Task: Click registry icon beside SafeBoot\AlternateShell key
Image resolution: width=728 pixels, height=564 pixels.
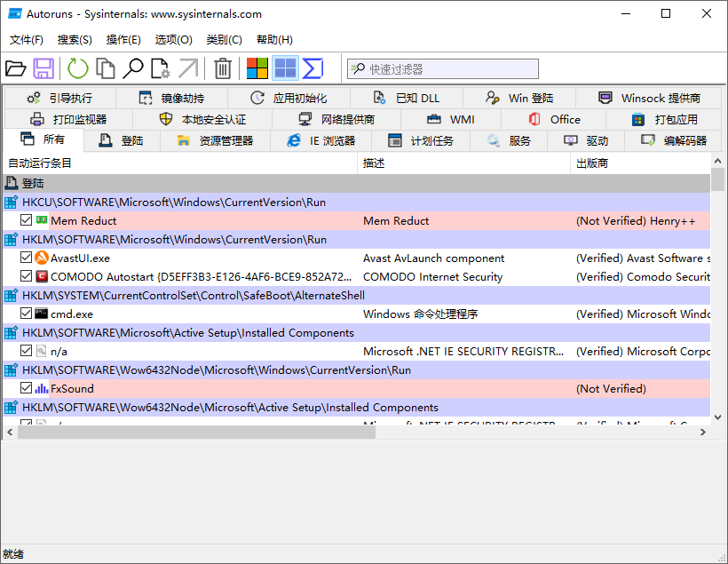Action: pos(12,295)
